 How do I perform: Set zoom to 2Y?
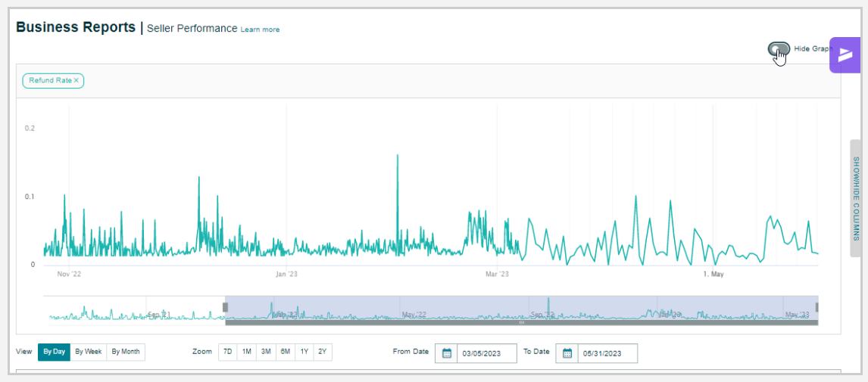click(x=323, y=352)
